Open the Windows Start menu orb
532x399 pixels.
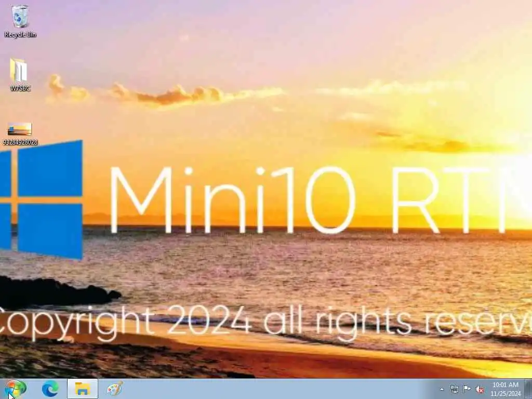click(x=15, y=389)
